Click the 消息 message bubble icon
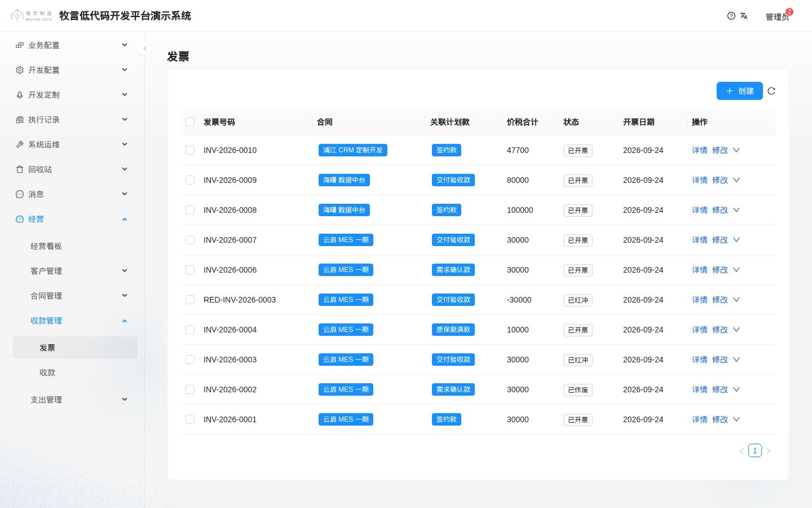Viewport: 812px width, 508px height. (x=20, y=194)
